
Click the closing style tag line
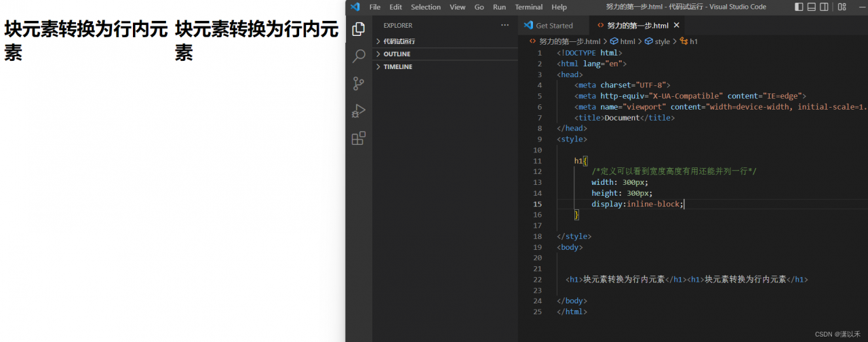tap(574, 236)
